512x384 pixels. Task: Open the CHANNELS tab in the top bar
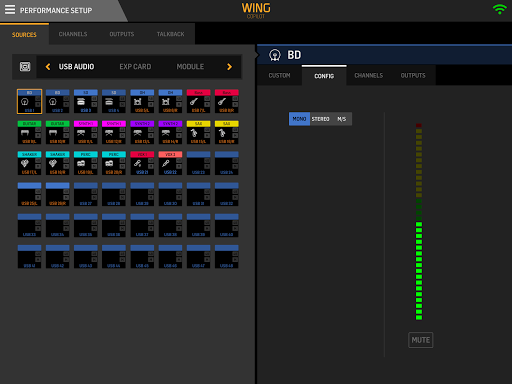pyautogui.click(x=73, y=34)
